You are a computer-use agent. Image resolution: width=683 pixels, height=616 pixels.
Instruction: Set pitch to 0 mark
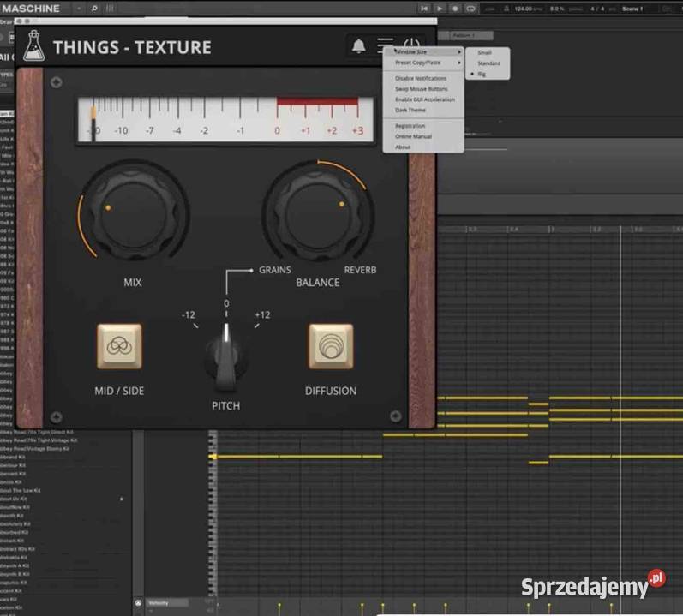pyautogui.click(x=226, y=303)
